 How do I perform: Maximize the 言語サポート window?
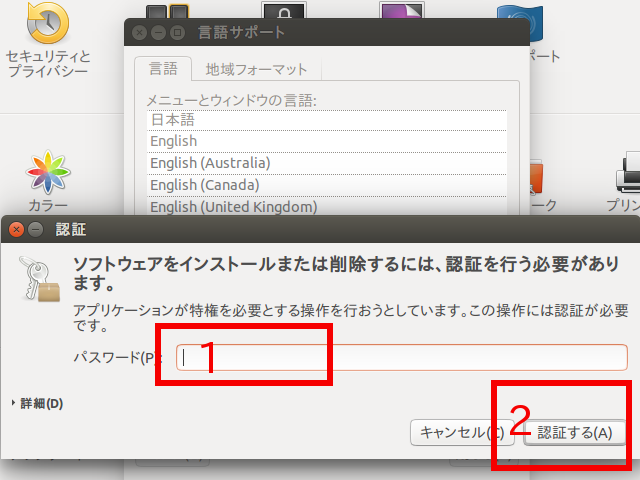(x=176, y=32)
